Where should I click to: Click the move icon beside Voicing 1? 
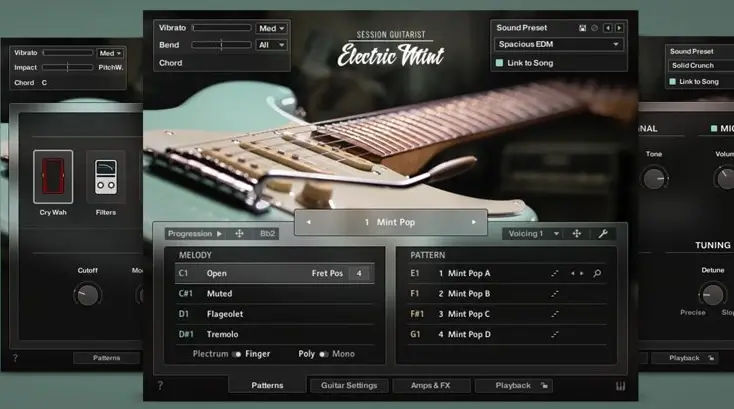point(577,234)
